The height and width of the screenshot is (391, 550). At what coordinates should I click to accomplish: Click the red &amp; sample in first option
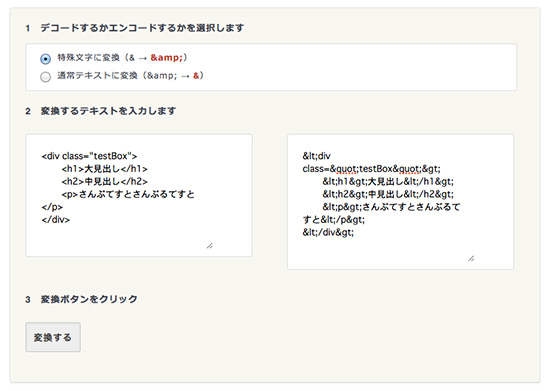click(x=167, y=58)
